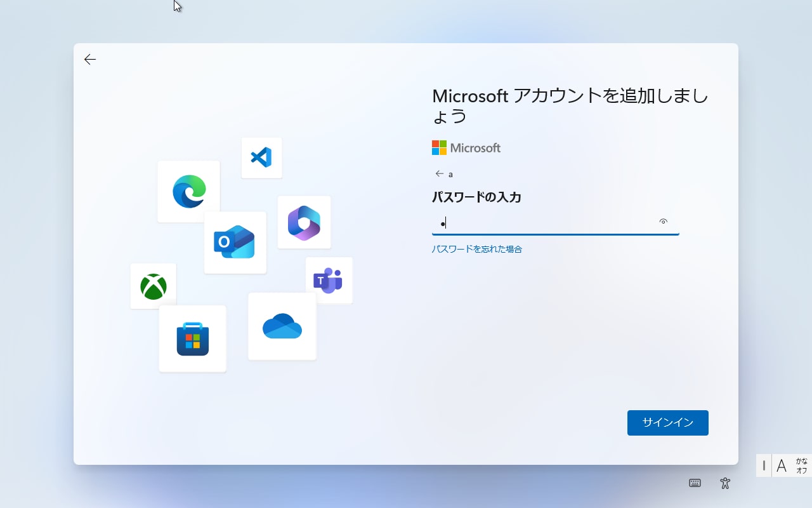Image resolution: width=812 pixels, height=508 pixels.
Task: Return to account entry via arrow beside 'a'
Action: 439,173
